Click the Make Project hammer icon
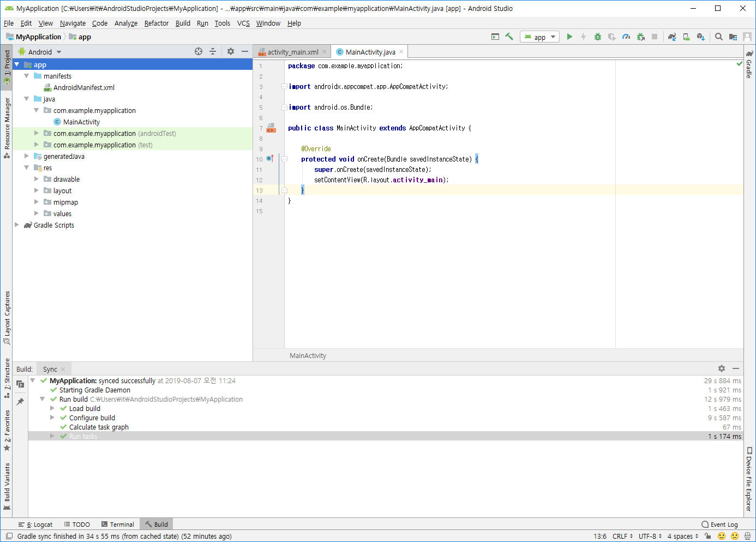 point(509,37)
